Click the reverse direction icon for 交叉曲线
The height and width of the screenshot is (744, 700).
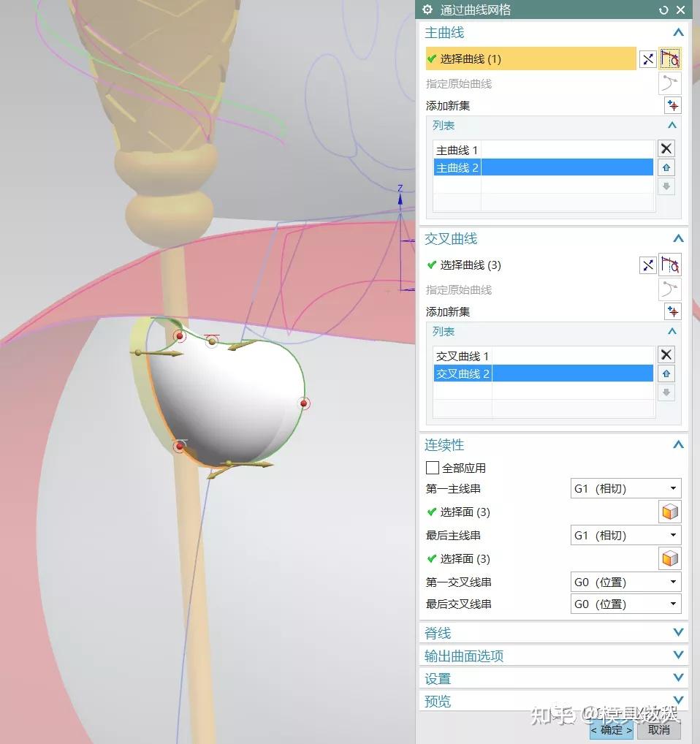point(647,265)
